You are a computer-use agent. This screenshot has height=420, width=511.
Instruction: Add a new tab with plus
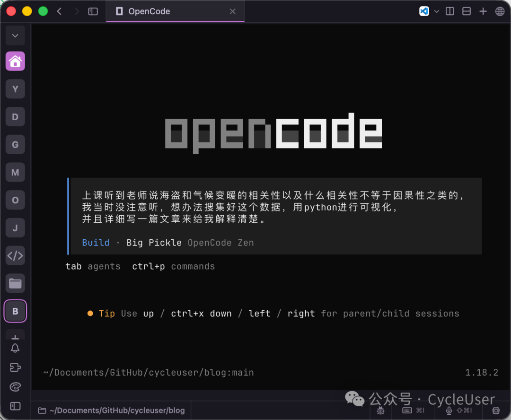(x=483, y=11)
